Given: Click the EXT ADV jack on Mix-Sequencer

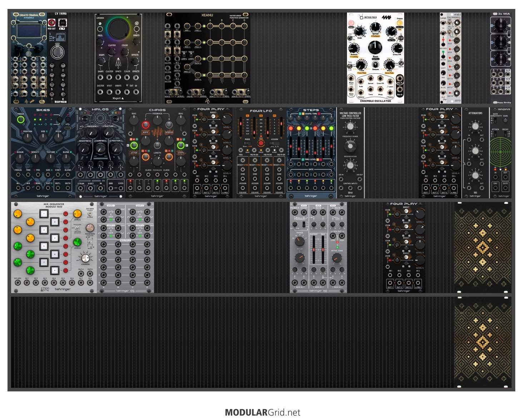Looking at the screenshot, I should tap(17, 283).
